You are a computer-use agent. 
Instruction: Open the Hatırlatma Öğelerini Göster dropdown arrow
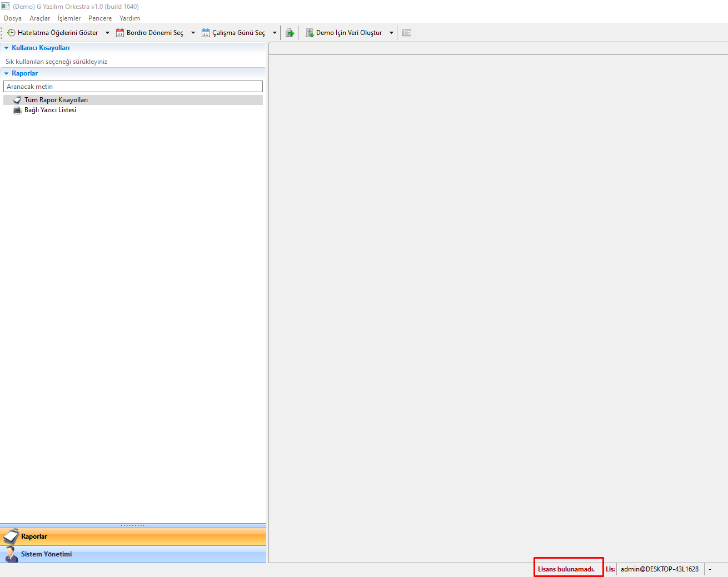[x=107, y=33]
